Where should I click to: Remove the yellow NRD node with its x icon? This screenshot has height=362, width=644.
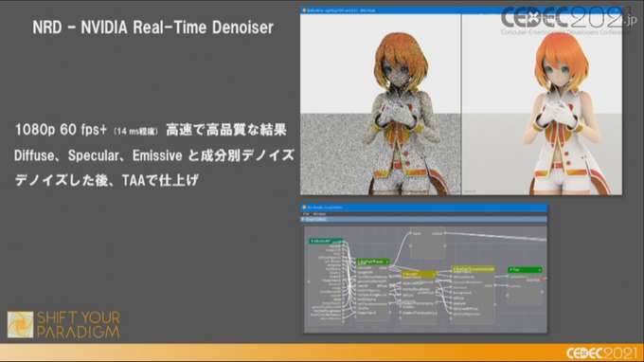434,274
